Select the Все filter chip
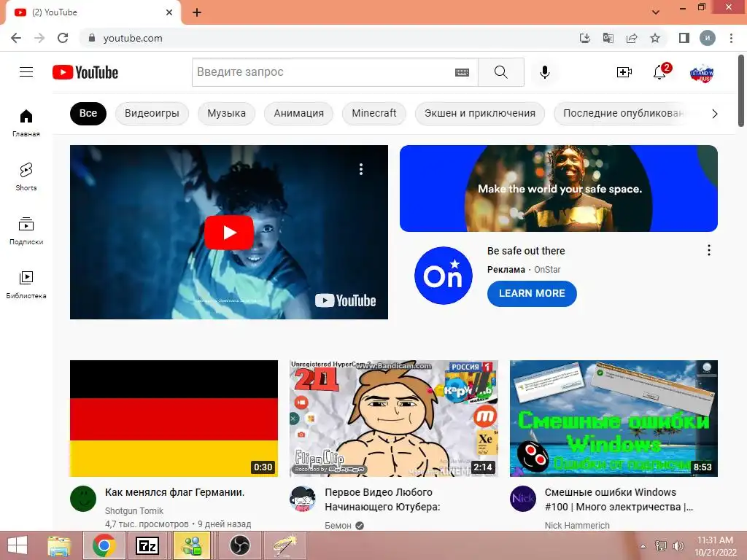Screen dimensions: 747x560 [88, 113]
